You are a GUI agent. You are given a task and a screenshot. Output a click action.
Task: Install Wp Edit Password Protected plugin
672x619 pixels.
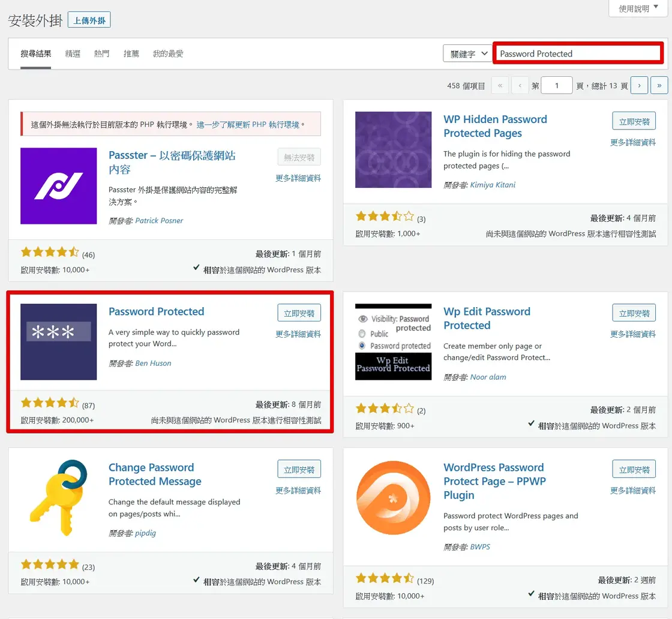pos(634,313)
